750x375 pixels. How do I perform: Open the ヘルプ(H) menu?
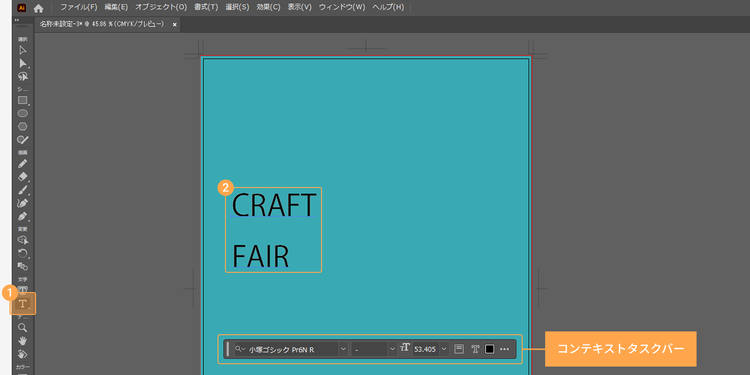[x=388, y=8]
